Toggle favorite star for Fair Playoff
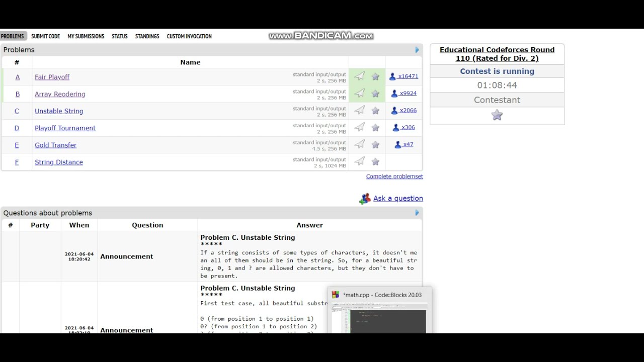The image size is (644, 362). [x=375, y=76]
